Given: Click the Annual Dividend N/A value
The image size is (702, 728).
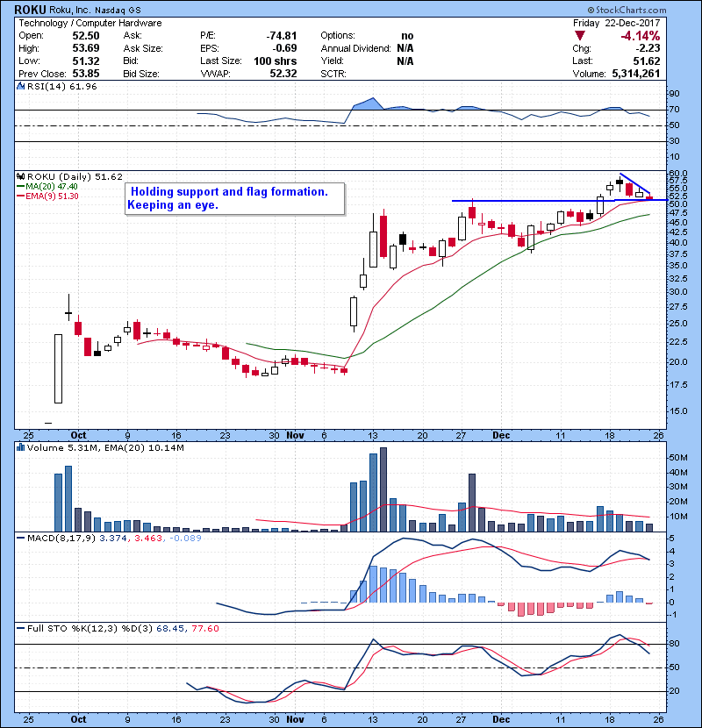Looking at the screenshot, I should click(x=405, y=48).
